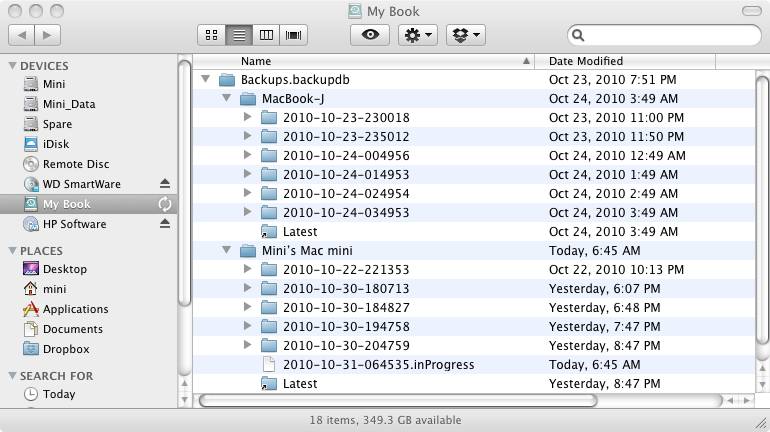
Task: Click the search field
Action: tap(664, 35)
